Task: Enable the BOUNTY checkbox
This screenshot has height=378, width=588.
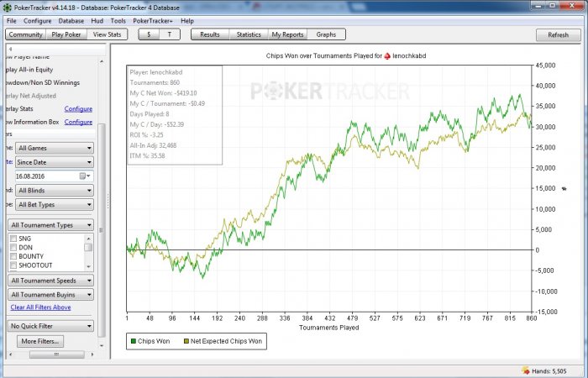Action: coord(13,256)
